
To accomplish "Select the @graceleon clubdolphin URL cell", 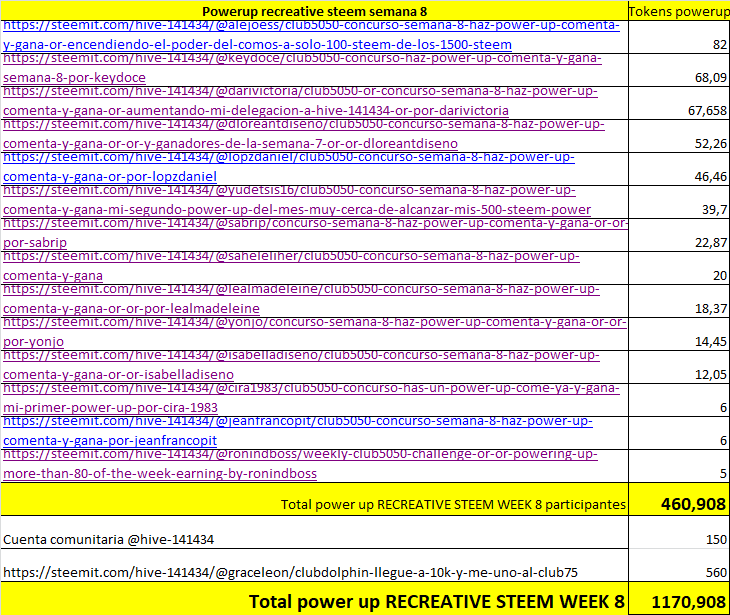I will pyautogui.click(x=314, y=566).
